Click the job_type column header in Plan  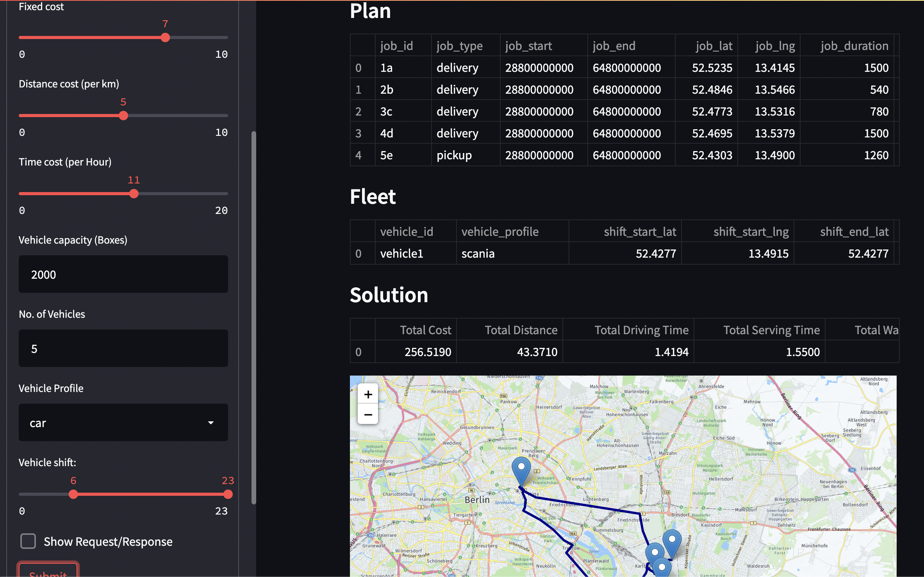coord(459,46)
